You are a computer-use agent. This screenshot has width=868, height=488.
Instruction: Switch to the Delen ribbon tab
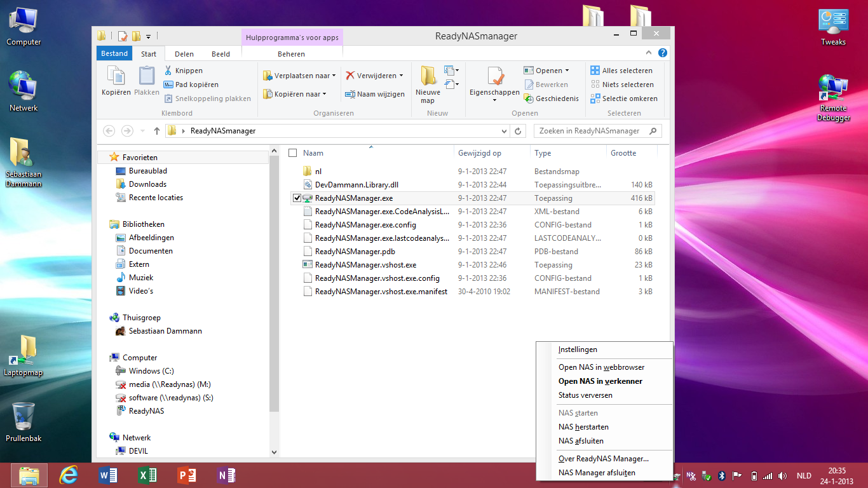[184, 54]
